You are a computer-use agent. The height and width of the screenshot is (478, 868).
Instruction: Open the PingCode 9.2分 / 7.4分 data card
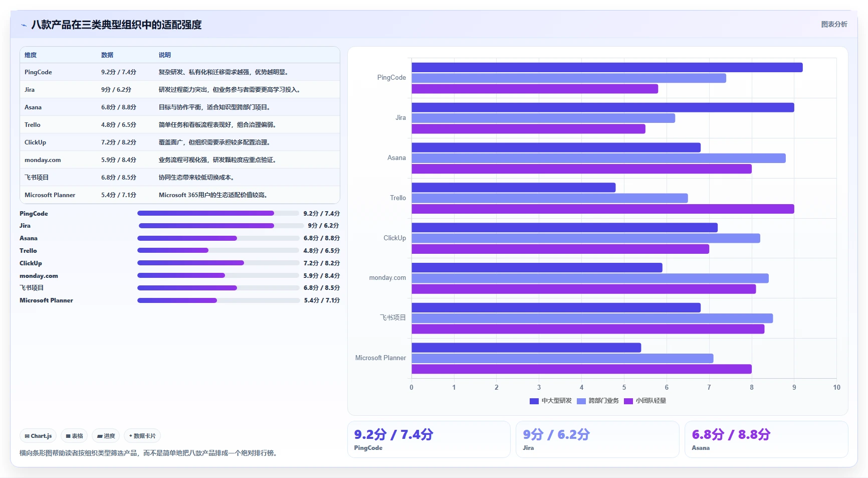(429, 439)
